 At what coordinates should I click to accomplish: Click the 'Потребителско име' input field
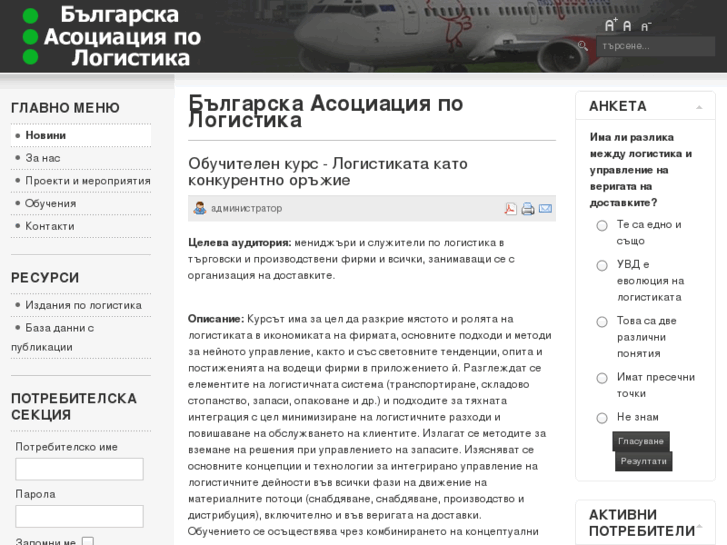coord(79,469)
